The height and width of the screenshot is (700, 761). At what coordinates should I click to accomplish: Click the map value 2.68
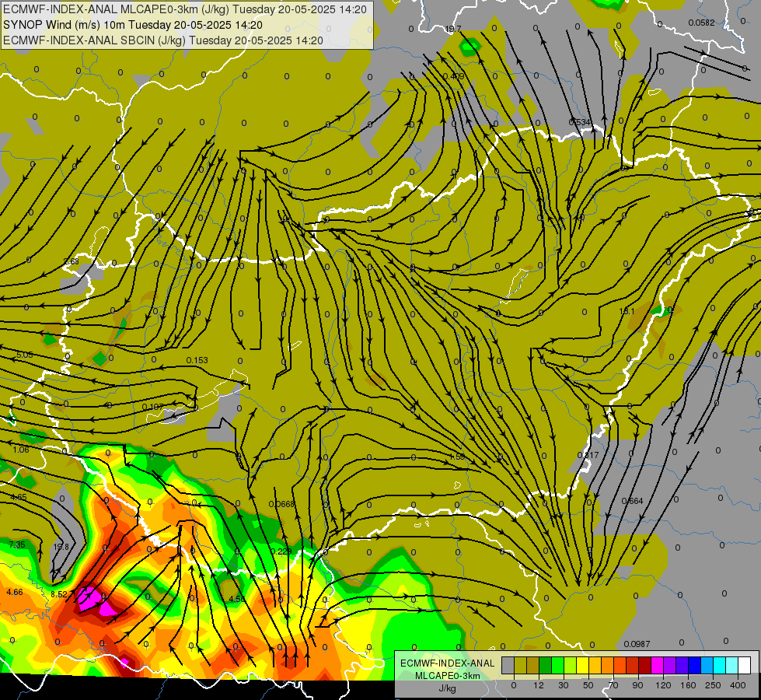pyautogui.click(x=72, y=262)
